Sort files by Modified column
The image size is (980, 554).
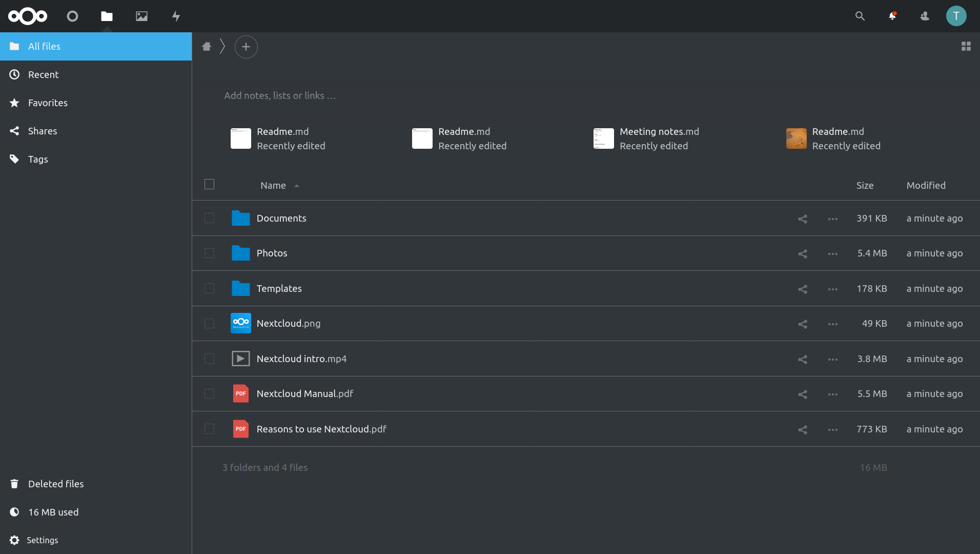click(926, 185)
